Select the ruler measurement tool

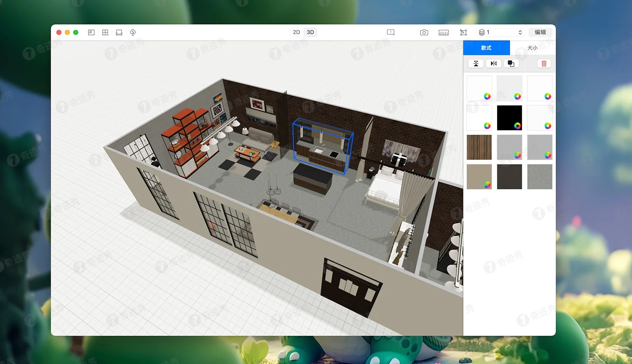pos(444,32)
